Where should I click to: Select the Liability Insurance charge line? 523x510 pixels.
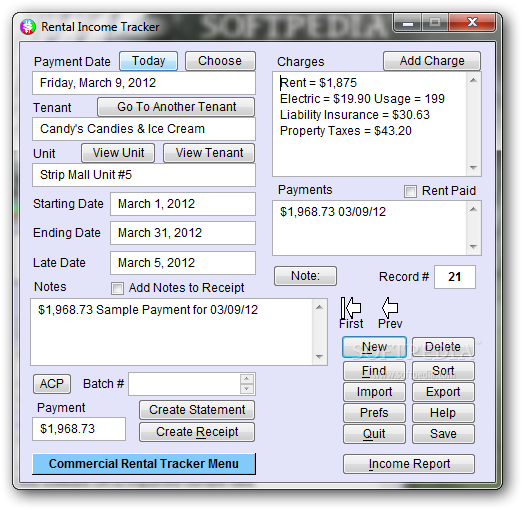click(355, 115)
